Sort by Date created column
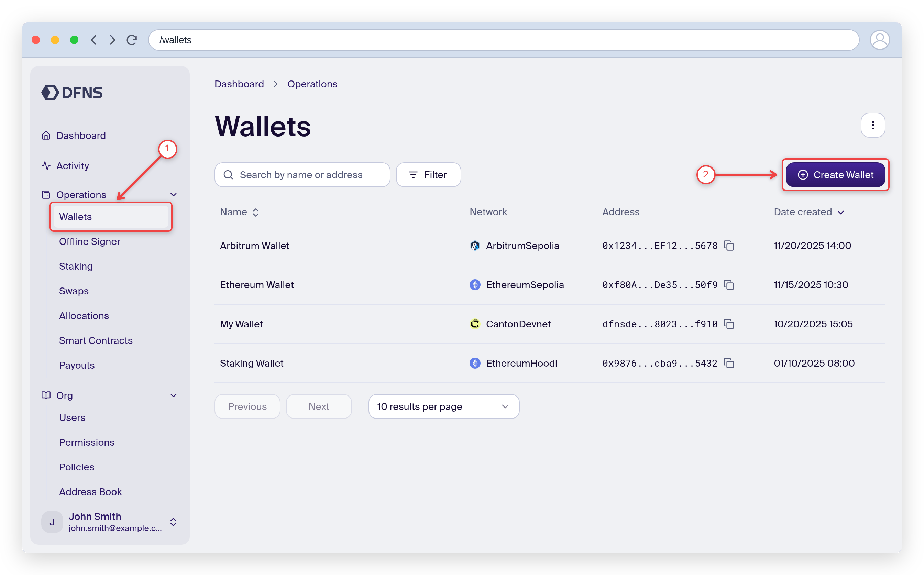 click(x=809, y=212)
